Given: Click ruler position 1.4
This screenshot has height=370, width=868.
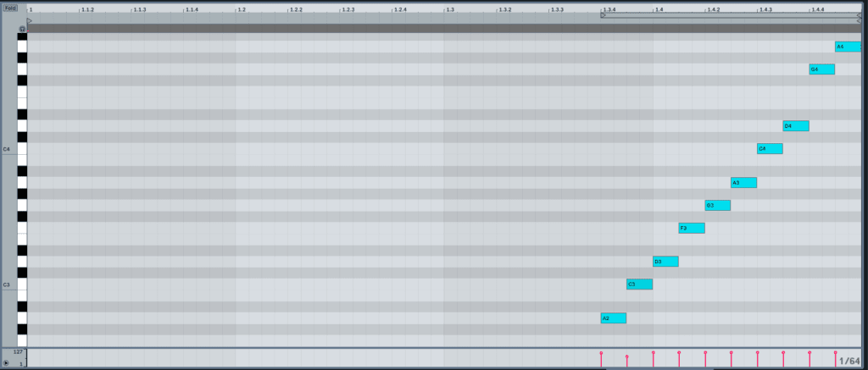Looking at the screenshot, I should pos(659,10).
